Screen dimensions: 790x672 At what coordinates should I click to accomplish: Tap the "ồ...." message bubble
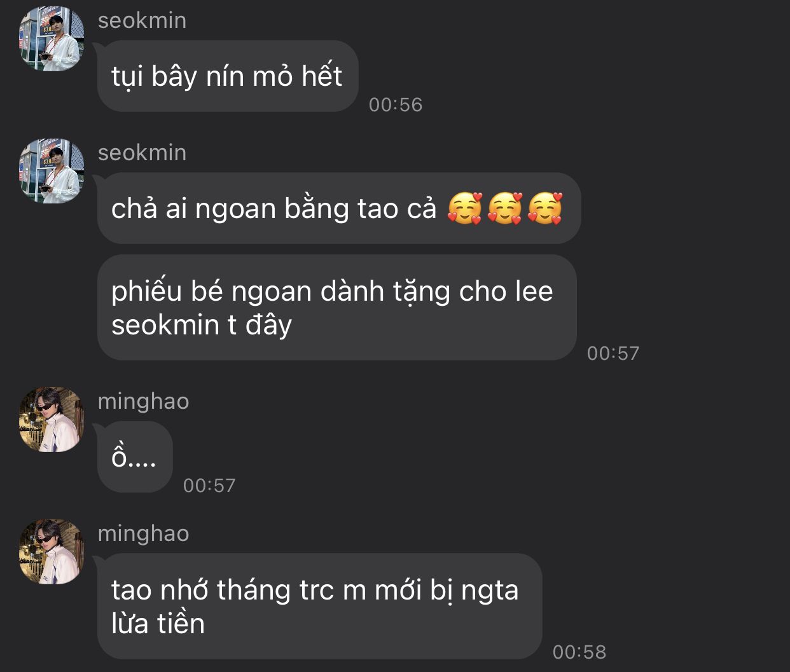point(135,457)
